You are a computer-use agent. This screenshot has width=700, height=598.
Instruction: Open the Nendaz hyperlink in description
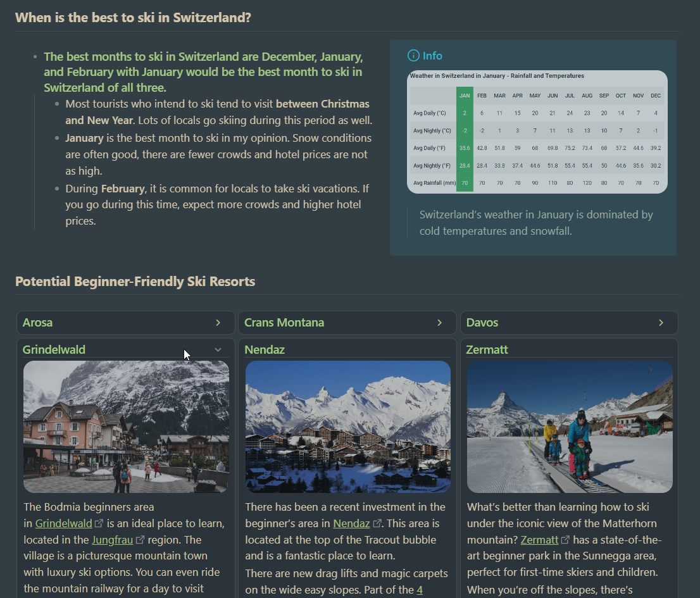click(x=351, y=523)
